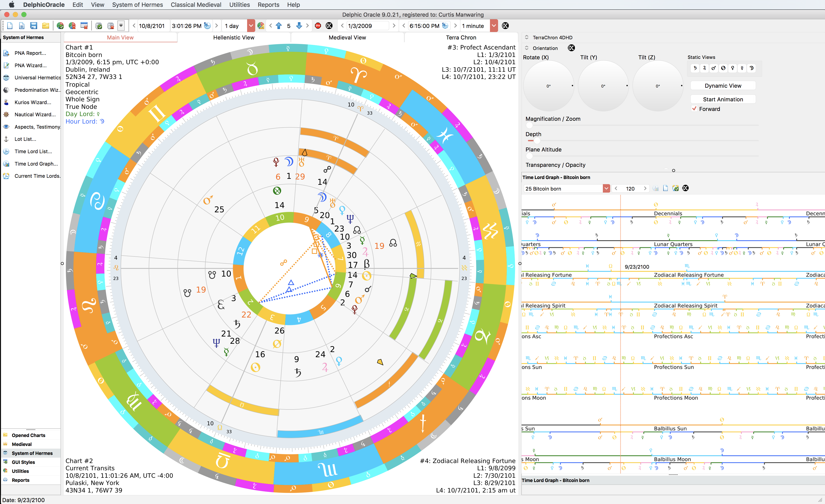The height and width of the screenshot is (504, 825).
Task: Click the Start Animation button
Action: pos(723,99)
